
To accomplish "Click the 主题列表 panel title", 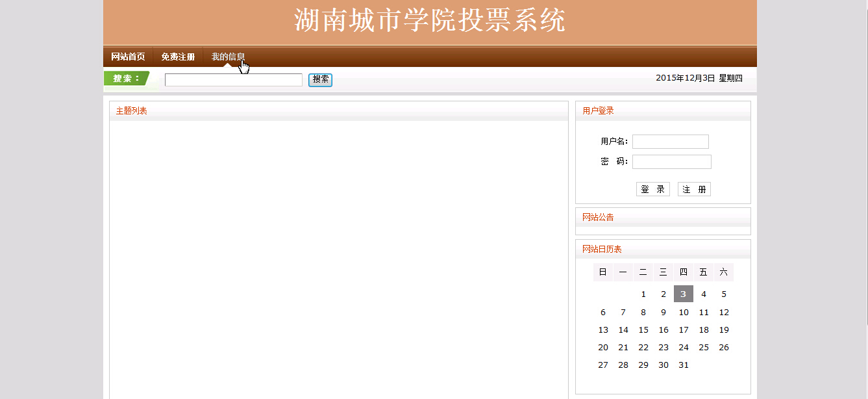I will pos(132,111).
